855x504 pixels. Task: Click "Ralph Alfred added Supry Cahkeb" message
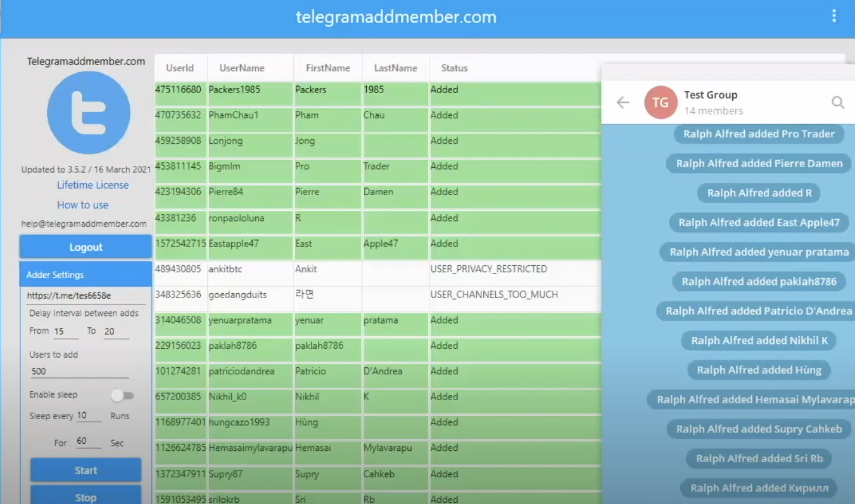[x=759, y=429]
